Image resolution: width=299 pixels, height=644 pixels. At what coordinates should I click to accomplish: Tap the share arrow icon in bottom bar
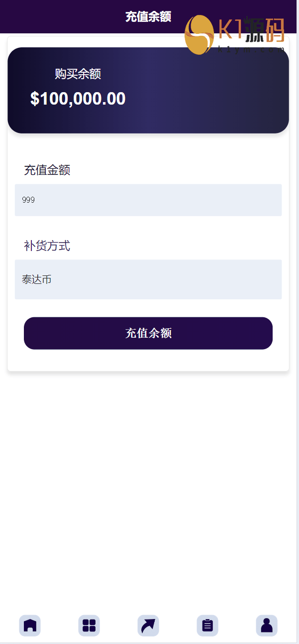[x=148, y=626]
